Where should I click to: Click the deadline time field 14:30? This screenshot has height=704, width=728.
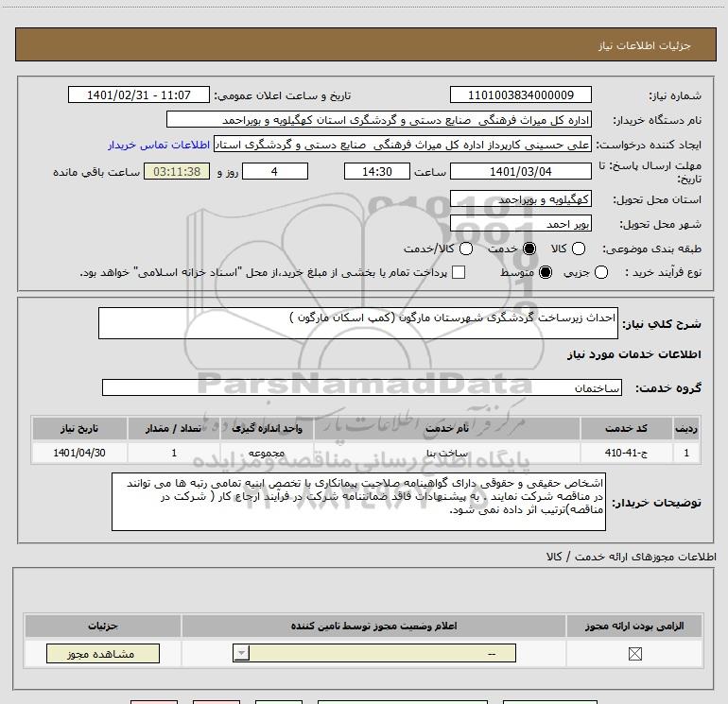[377, 171]
